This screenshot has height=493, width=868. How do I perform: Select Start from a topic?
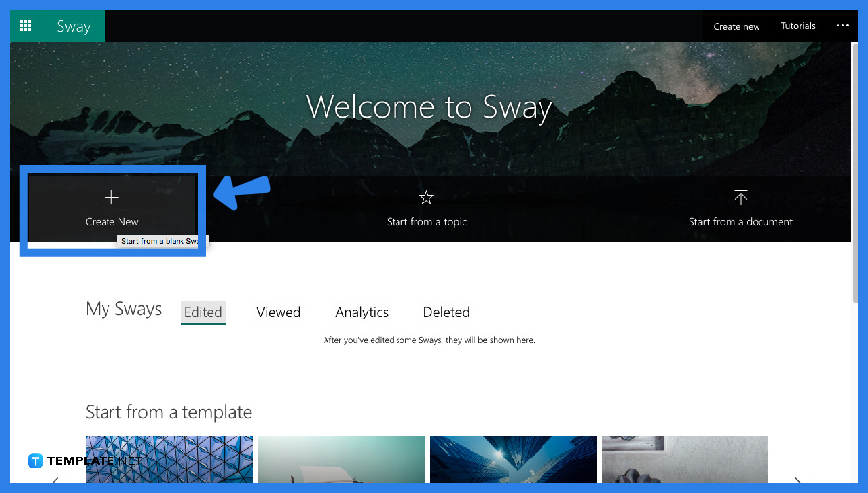click(426, 221)
